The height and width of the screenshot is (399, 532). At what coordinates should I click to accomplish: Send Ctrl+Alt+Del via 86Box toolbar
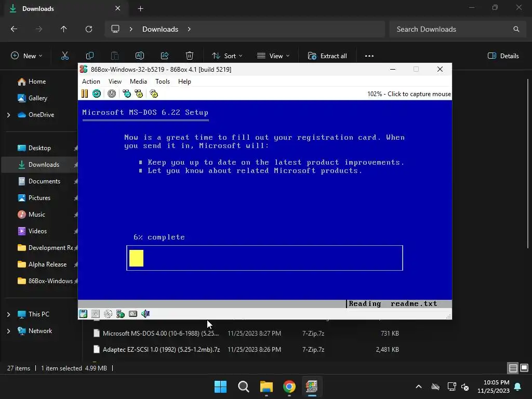click(x=127, y=94)
